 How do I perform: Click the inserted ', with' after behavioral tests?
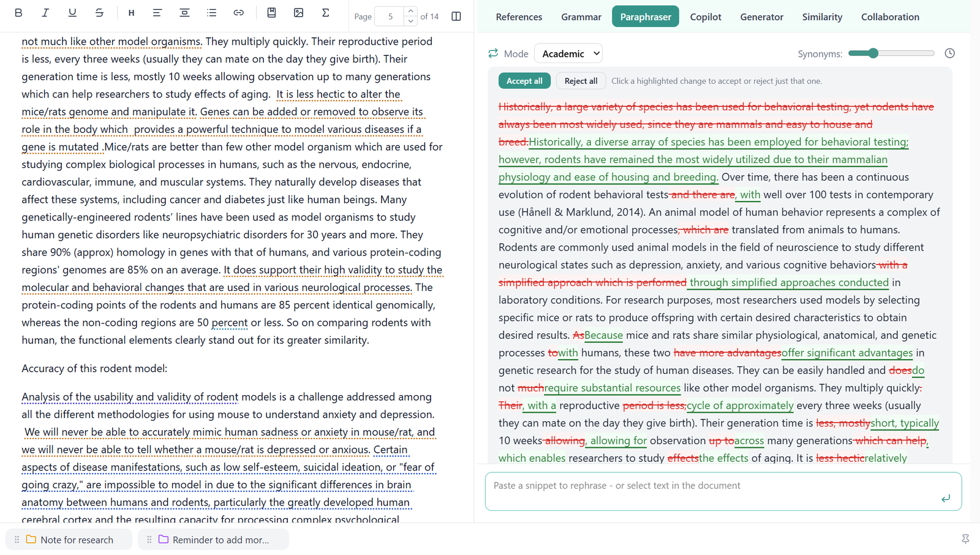748,195
